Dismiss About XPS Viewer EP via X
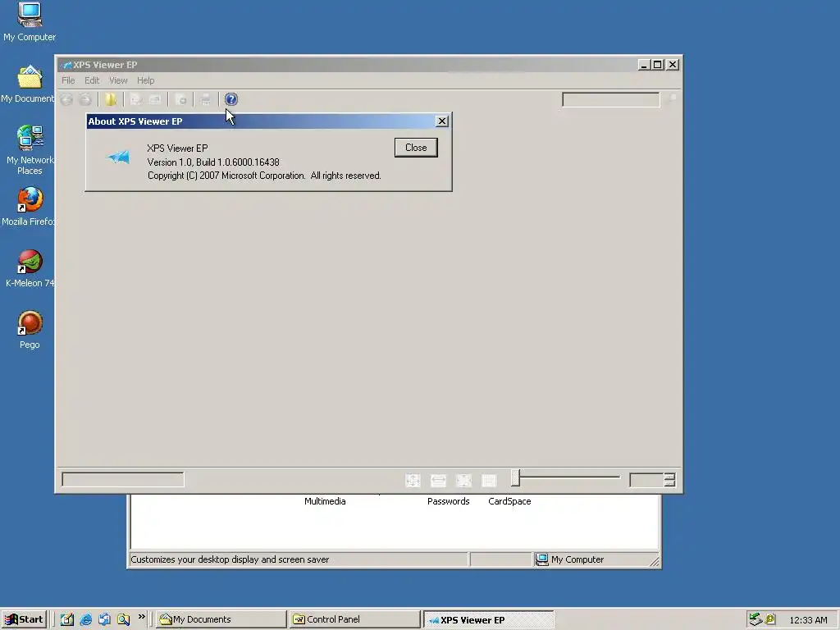 [x=442, y=121]
